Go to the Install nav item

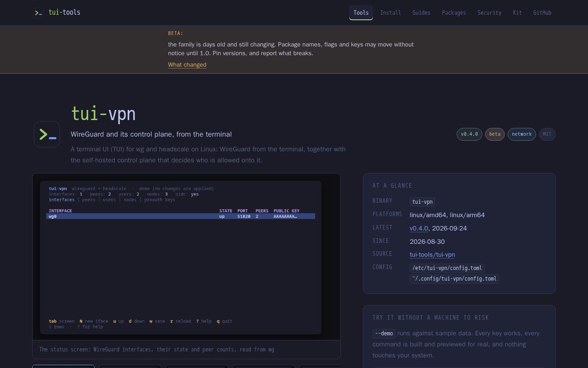(x=390, y=12)
